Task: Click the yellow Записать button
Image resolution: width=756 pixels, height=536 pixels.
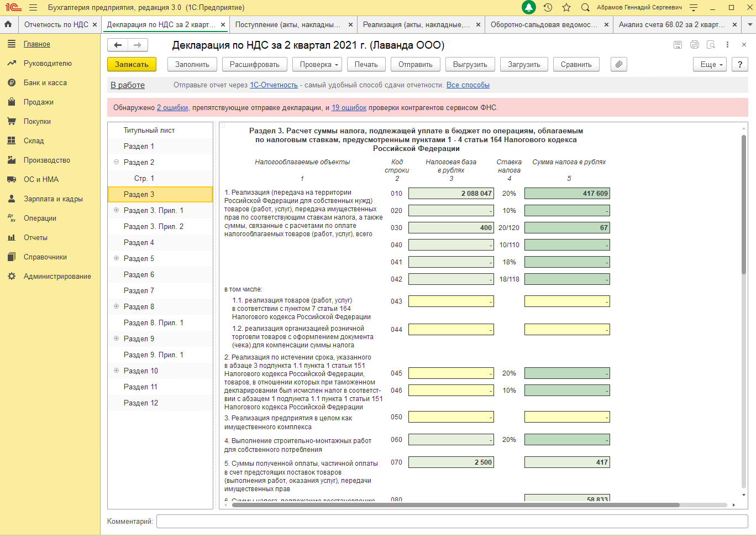Action: 132,64
